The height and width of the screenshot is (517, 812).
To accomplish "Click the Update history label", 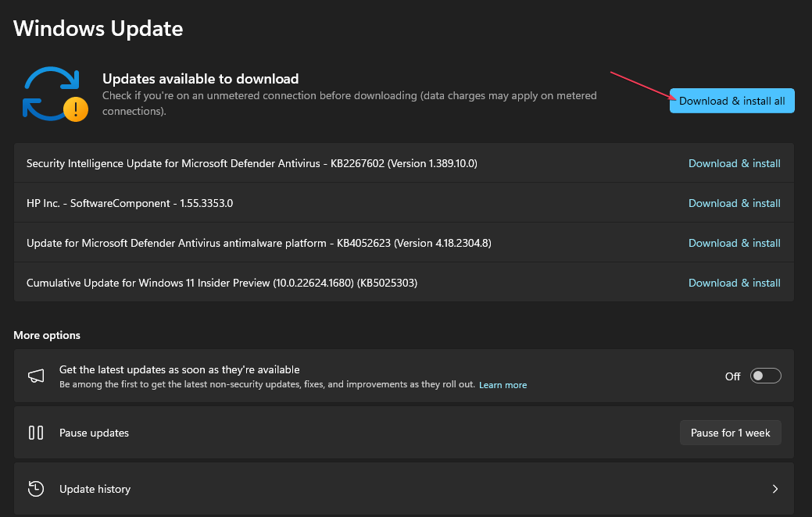I will [x=95, y=489].
